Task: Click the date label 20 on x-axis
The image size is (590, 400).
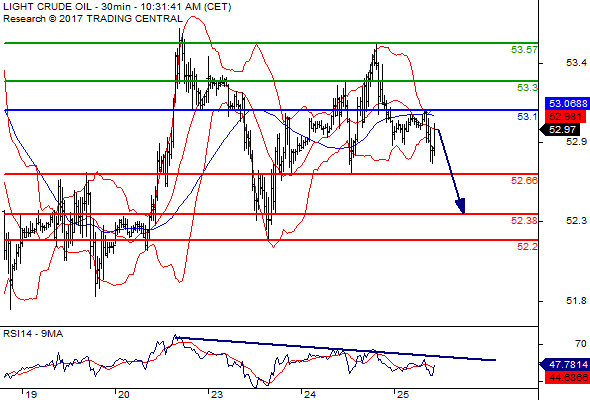Action: [123, 395]
